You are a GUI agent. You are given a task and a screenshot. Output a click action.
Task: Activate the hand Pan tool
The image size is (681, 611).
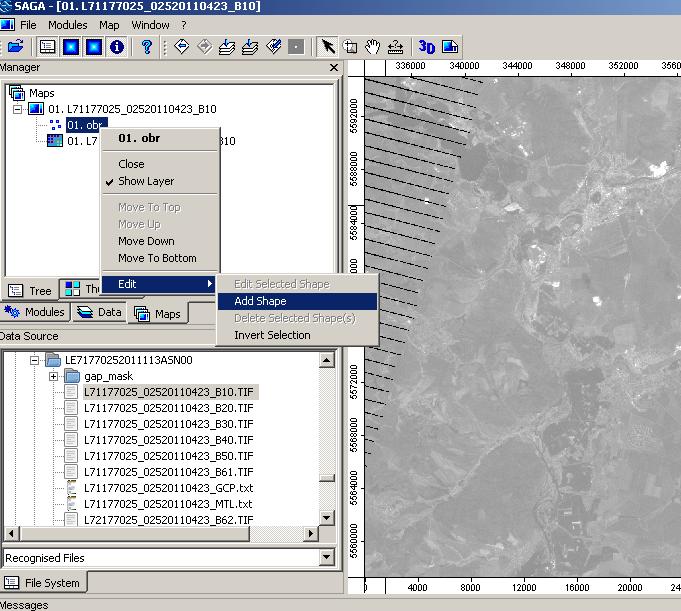[x=372, y=47]
